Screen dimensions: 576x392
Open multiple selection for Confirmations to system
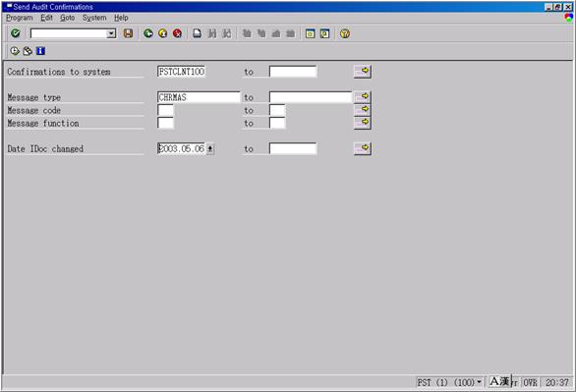point(363,71)
